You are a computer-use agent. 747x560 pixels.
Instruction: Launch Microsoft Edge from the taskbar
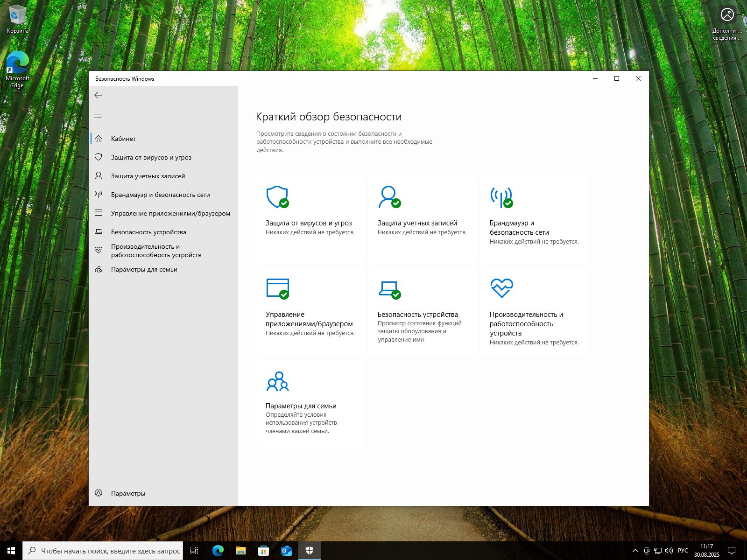(x=218, y=551)
